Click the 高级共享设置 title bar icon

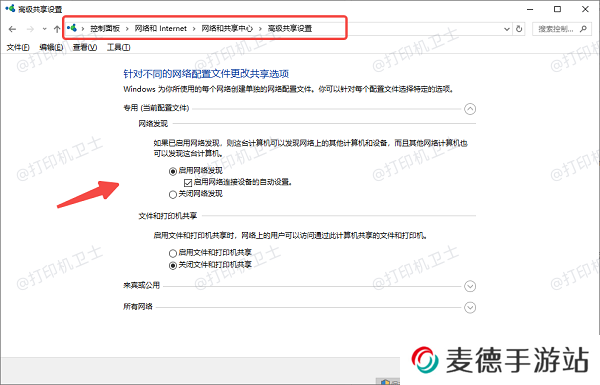point(10,8)
